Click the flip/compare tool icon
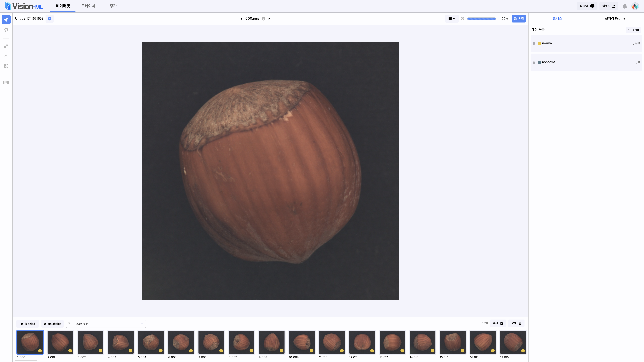This screenshot has height=362, width=644. pyautogui.click(x=6, y=66)
